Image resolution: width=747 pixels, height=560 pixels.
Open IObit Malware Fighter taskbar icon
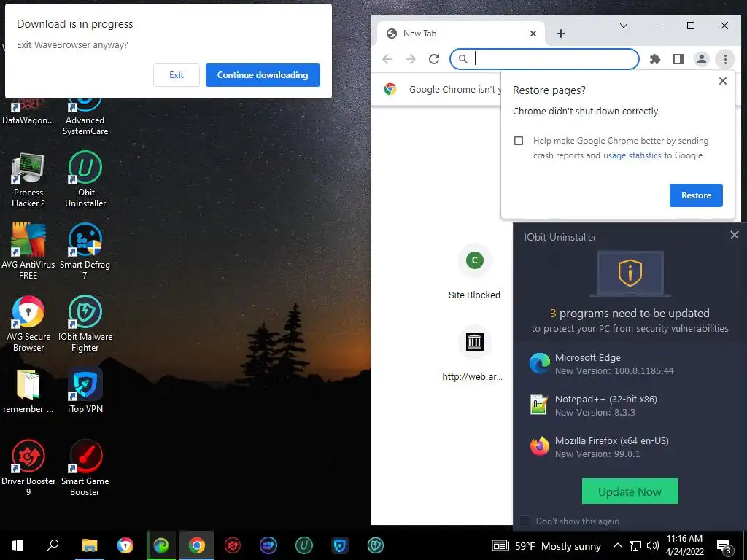(376, 545)
